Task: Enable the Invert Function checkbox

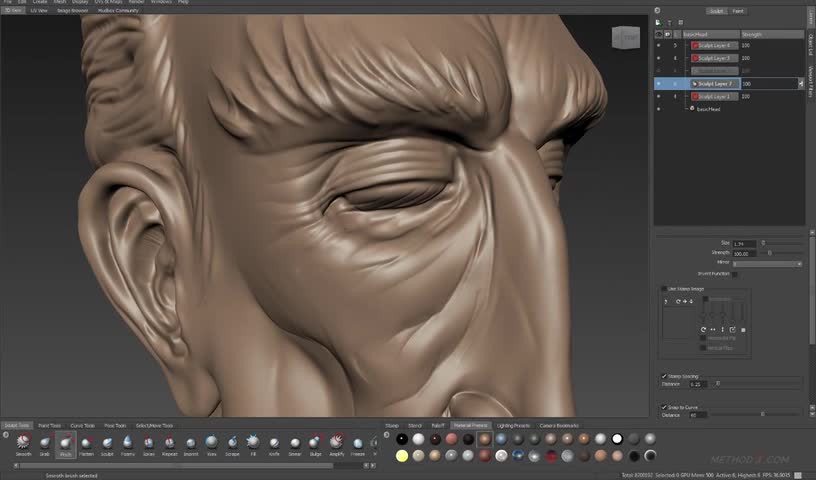Action: point(735,273)
